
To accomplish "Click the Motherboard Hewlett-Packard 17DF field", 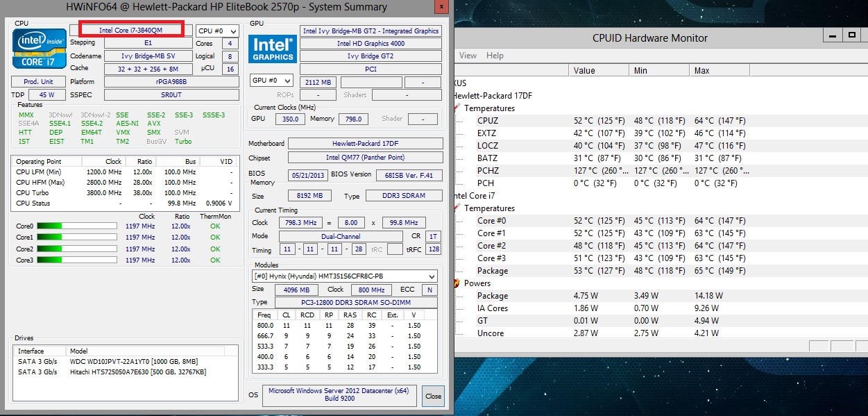I will point(365,143).
